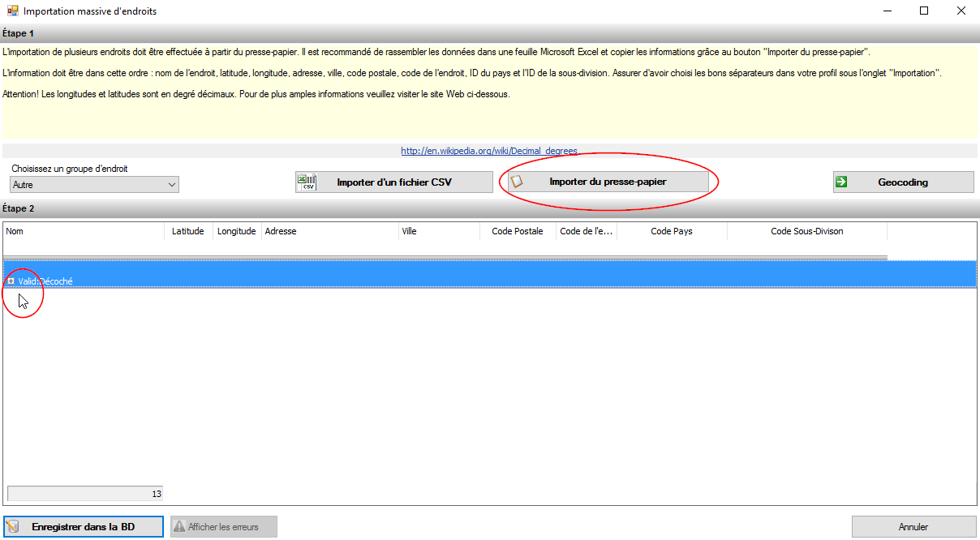The image size is (980, 540).
Task: Open the Wikipedia Decimal degrees link
Action: click(x=489, y=151)
